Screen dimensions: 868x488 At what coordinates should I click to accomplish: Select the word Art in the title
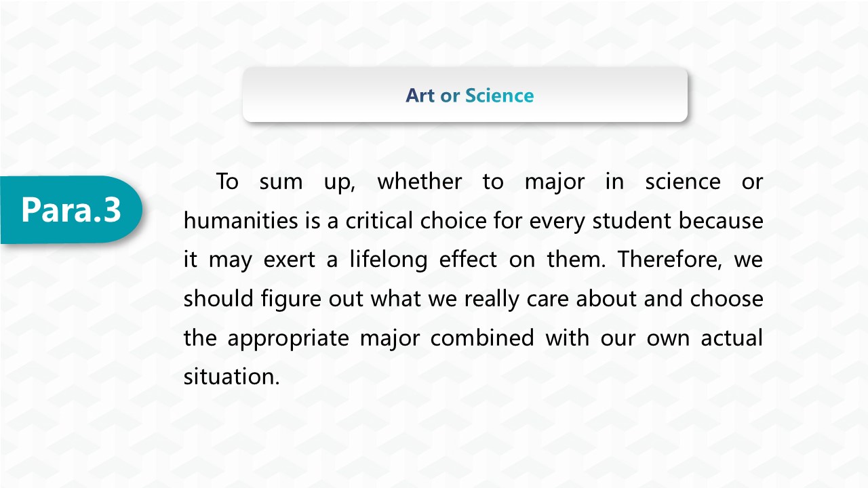coord(420,96)
